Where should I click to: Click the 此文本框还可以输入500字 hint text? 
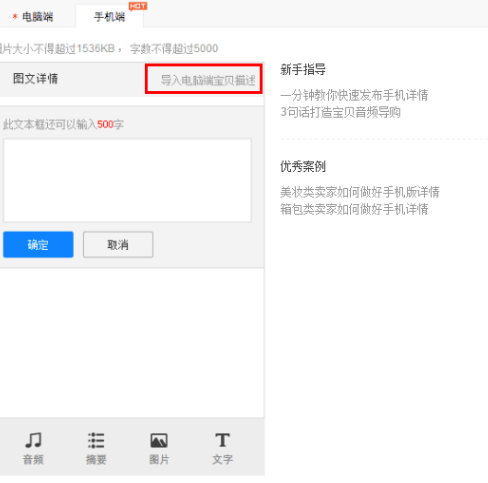click(x=63, y=124)
